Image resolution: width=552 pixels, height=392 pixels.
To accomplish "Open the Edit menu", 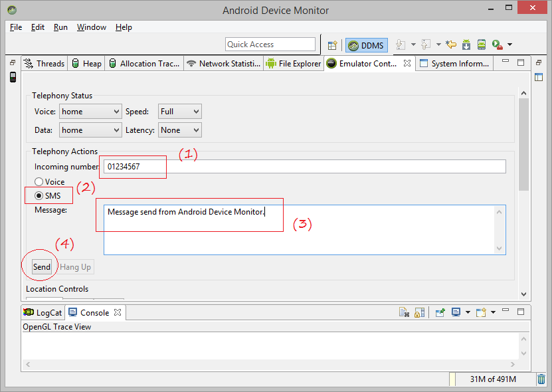I will point(38,27).
